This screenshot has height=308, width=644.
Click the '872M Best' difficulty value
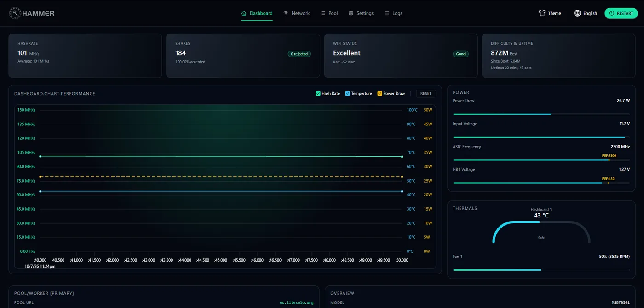pyautogui.click(x=504, y=53)
